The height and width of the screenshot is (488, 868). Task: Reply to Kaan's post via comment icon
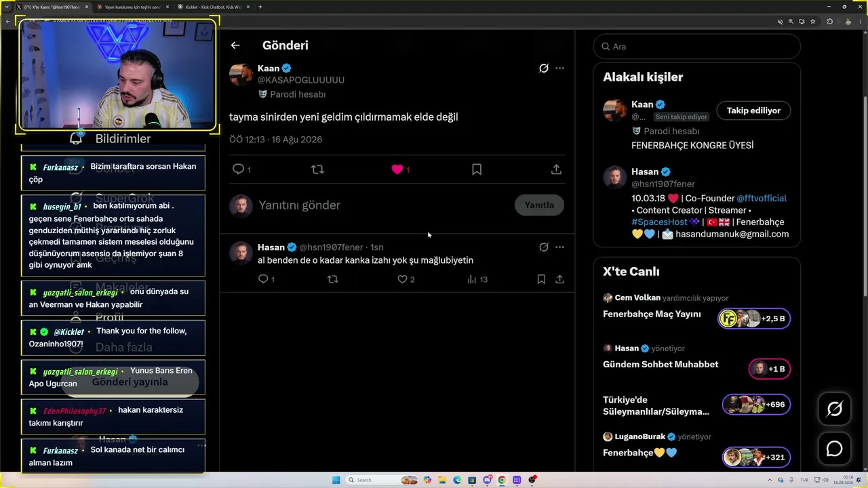click(x=238, y=169)
